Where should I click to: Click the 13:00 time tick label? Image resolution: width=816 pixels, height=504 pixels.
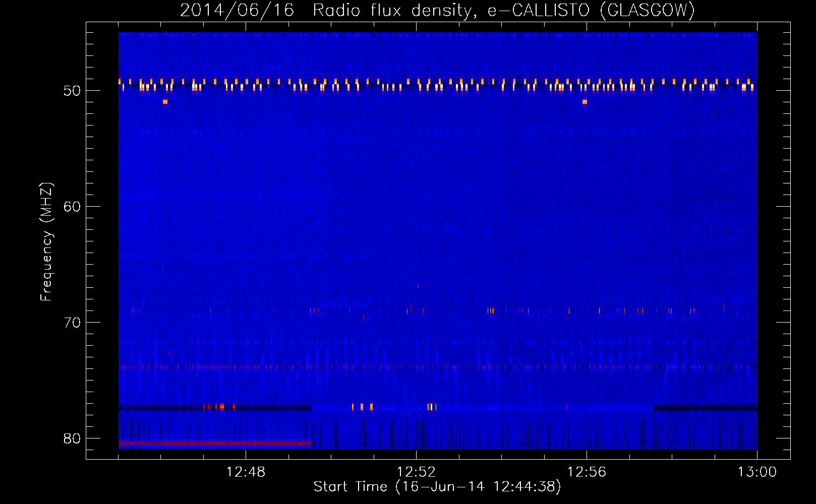pyautogui.click(x=757, y=472)
